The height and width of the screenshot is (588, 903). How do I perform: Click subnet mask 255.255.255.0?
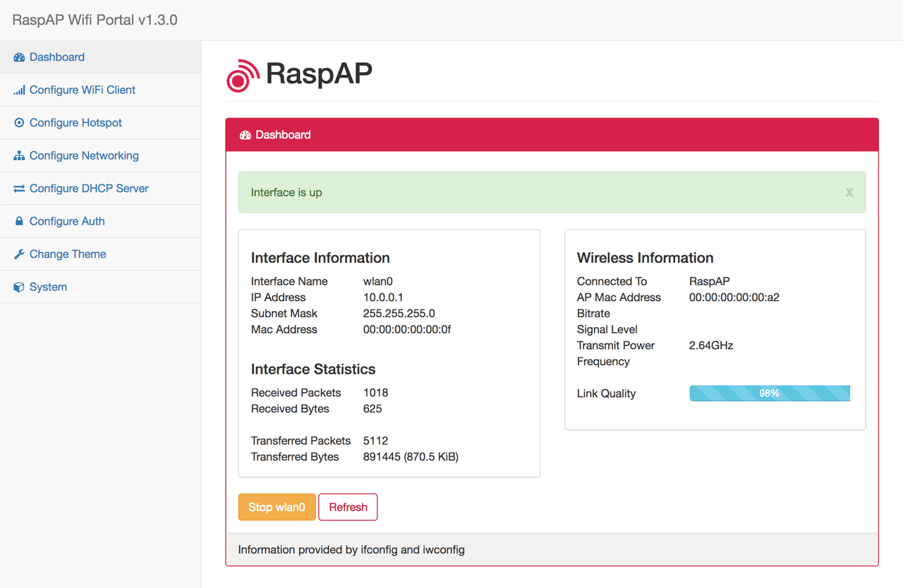click(399, 314)
